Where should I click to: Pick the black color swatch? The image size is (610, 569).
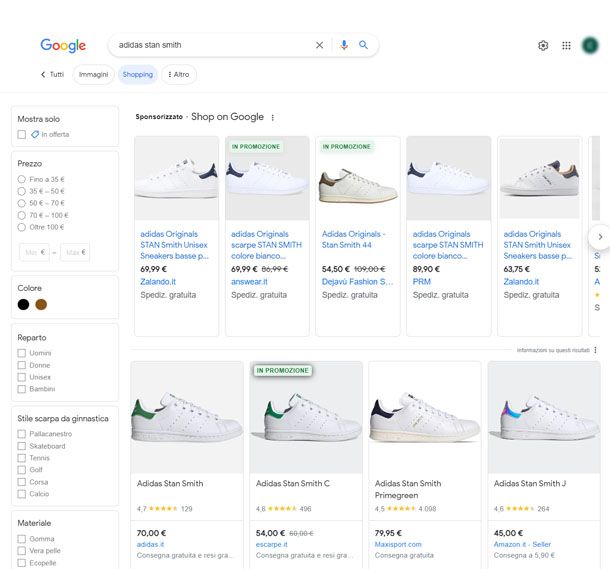pyautogui.click(x=23, y=305)
